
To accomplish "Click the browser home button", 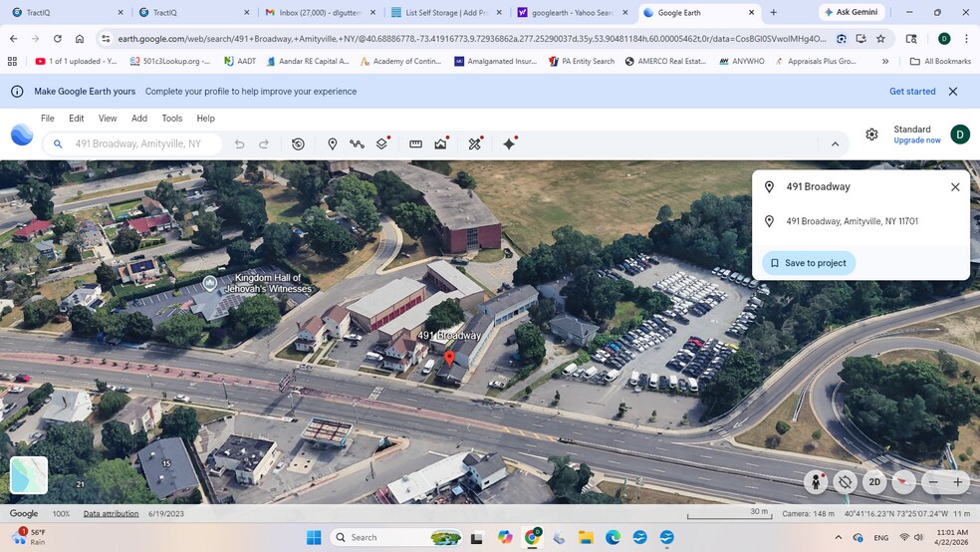I will point(80,39).
